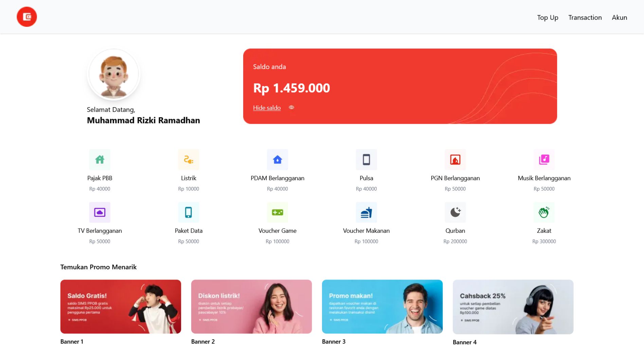Click the Saldo Gratis promo banner
The width and height of the screenshot is (644, 346).
(121, 306)
